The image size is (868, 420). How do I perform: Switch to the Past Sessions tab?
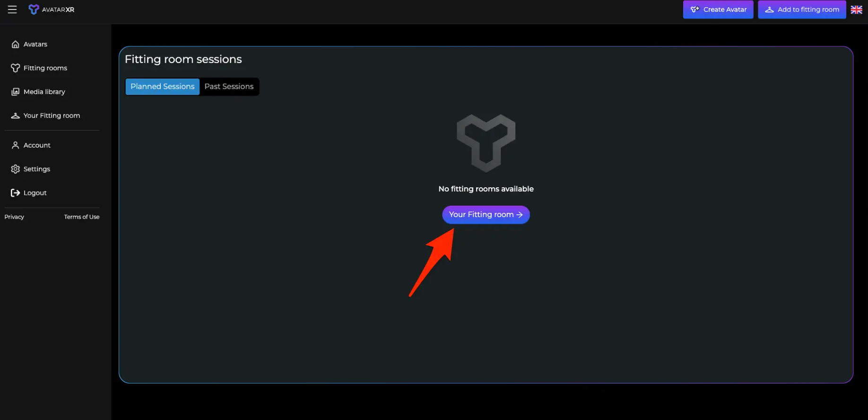(229, 87)
